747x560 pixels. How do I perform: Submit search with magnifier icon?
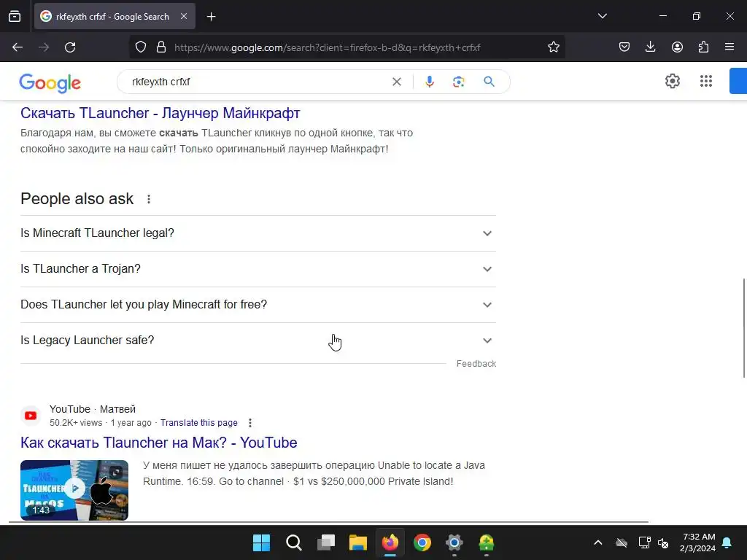pos(489,82)
